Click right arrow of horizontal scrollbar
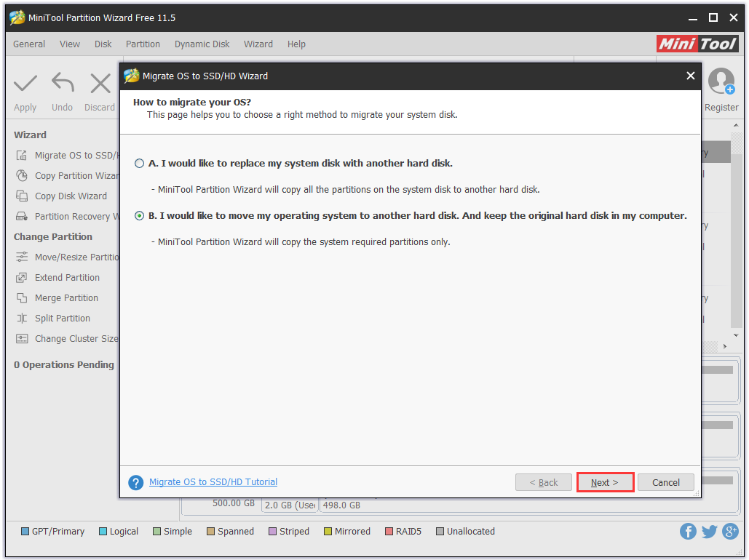This screenshot has height=560, width=749. pyautogui.click(x=725, y=346)
